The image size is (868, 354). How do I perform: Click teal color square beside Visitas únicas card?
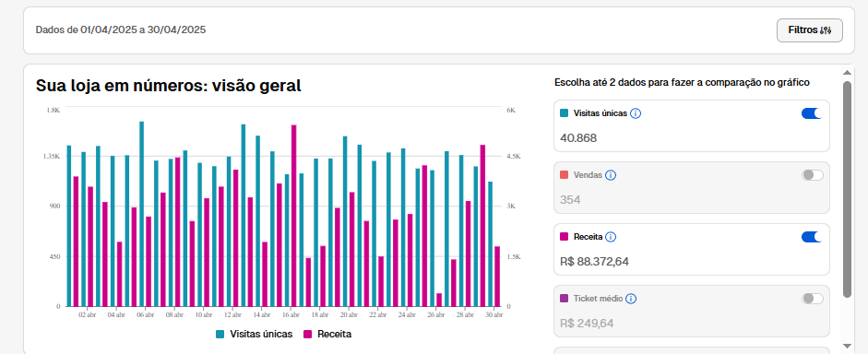pyautogui.click(x=565, y=113)
